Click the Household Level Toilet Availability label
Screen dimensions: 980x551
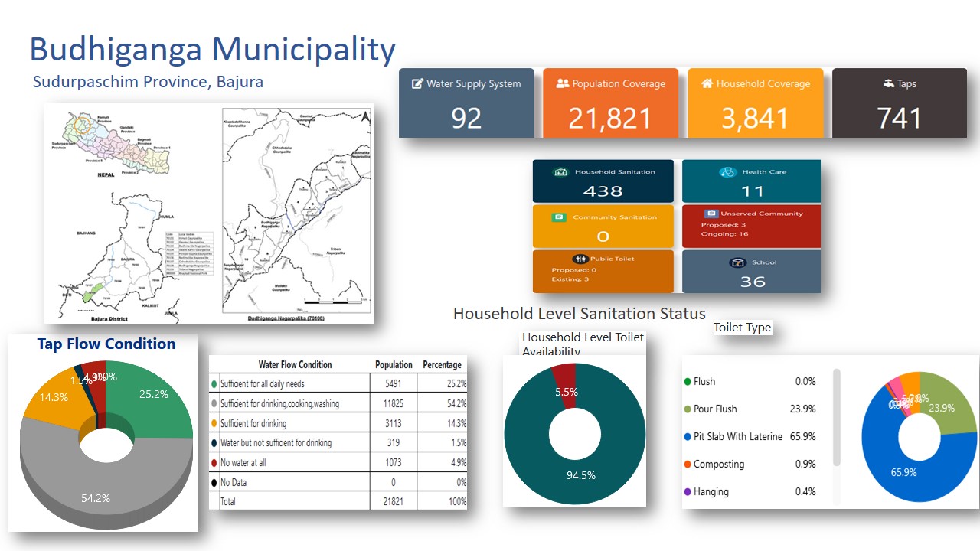[583, 344]
